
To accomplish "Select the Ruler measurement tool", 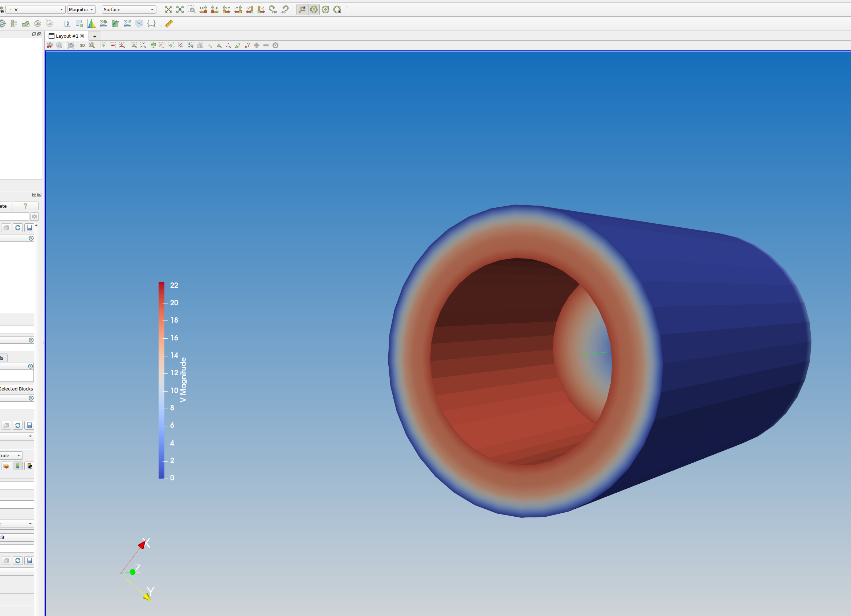I will point(169,24).
